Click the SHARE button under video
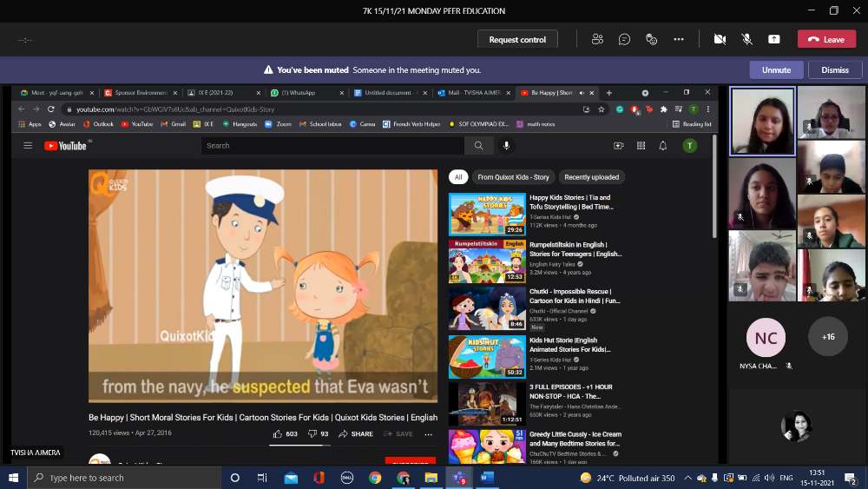 356,433
